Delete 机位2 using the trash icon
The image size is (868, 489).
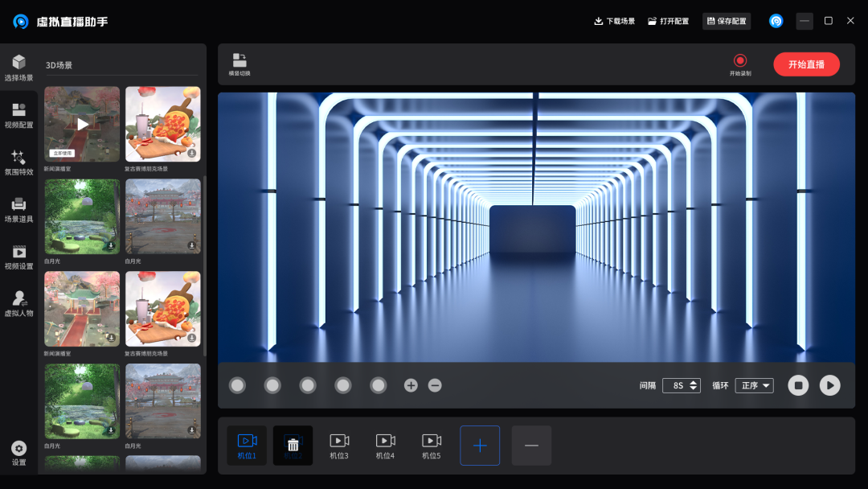[x=293, y=445]
